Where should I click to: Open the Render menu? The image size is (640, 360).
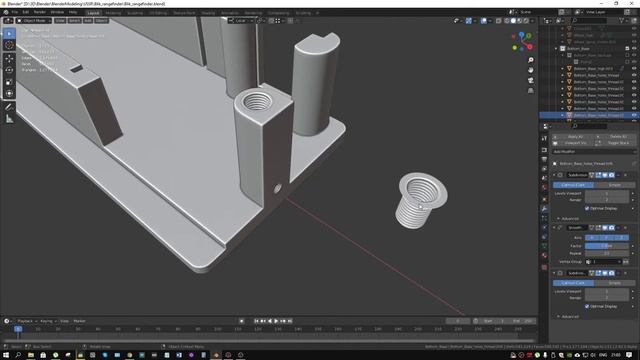[40, 12]
